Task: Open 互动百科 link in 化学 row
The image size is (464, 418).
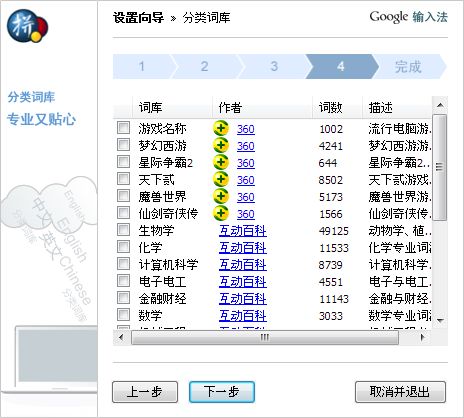Action: (x=243, y=248)
